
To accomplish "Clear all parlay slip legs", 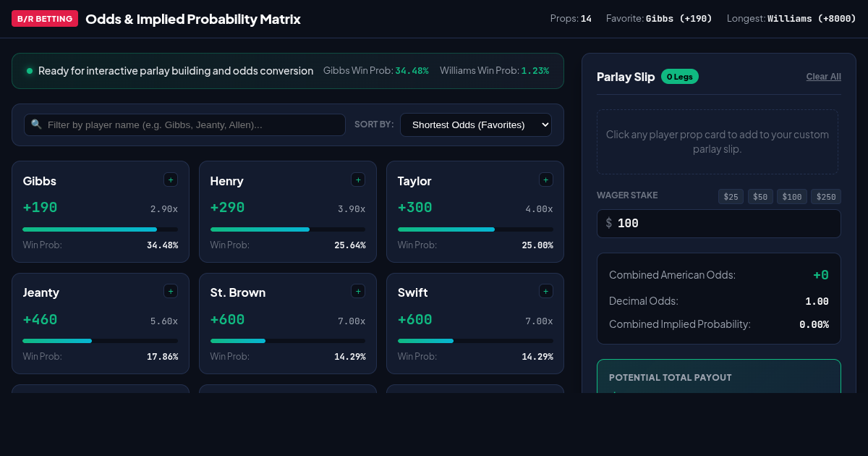I will click(x=824, y=77).
